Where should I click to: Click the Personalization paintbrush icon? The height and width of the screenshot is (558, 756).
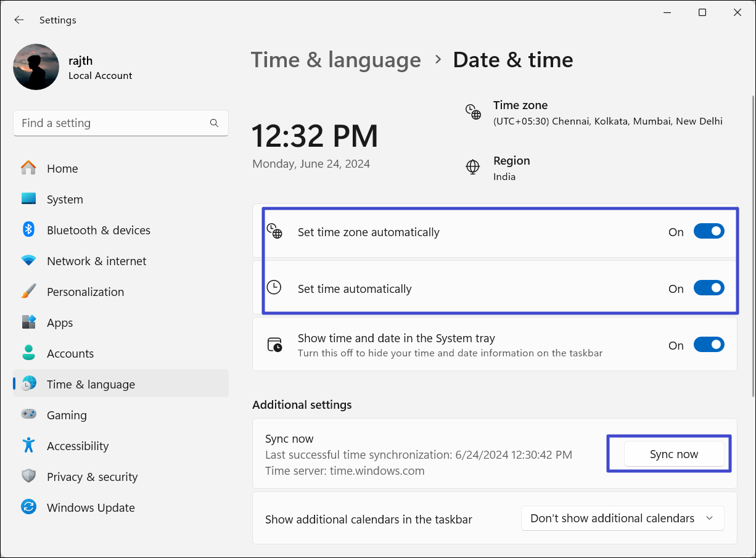click(28, 292)
